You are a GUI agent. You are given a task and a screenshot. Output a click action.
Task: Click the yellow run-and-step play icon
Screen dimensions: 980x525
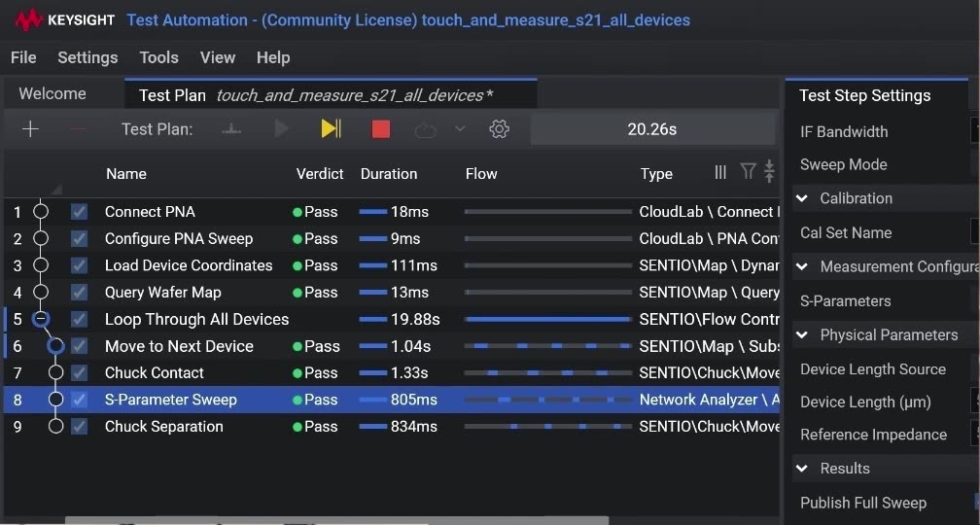point(331,128)
